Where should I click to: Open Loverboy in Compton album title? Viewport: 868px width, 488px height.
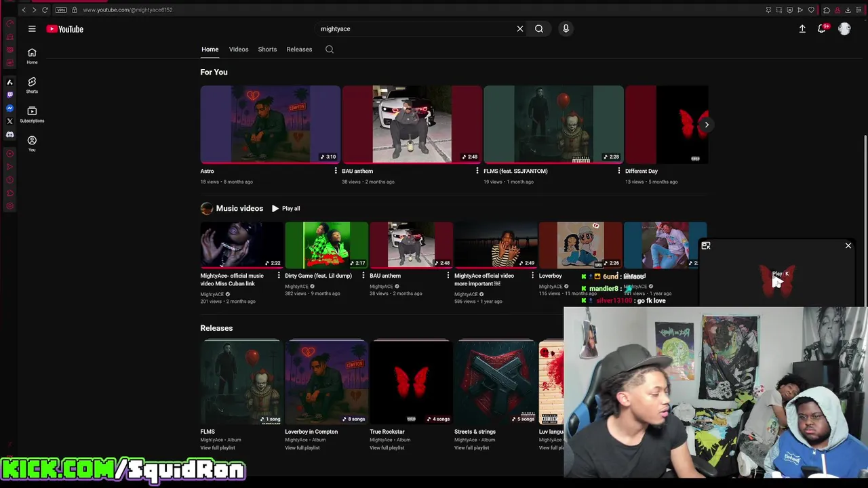311,432
